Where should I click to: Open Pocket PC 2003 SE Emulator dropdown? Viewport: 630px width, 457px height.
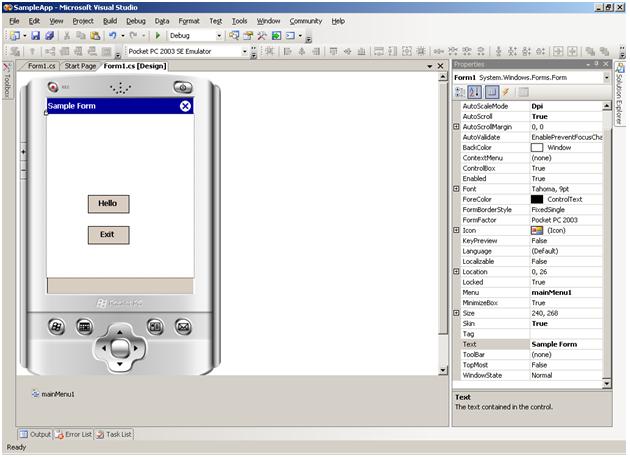point(244,51)
